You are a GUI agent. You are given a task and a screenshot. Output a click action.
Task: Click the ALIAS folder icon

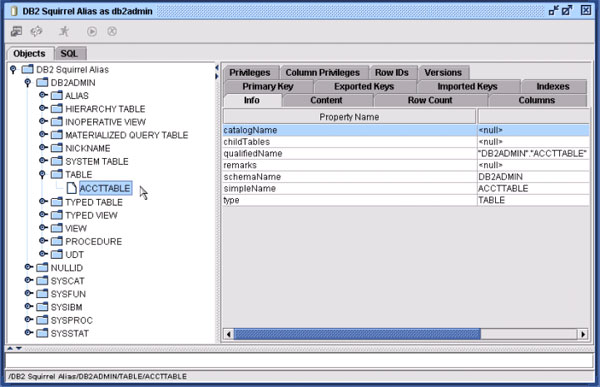pos(57,95)
